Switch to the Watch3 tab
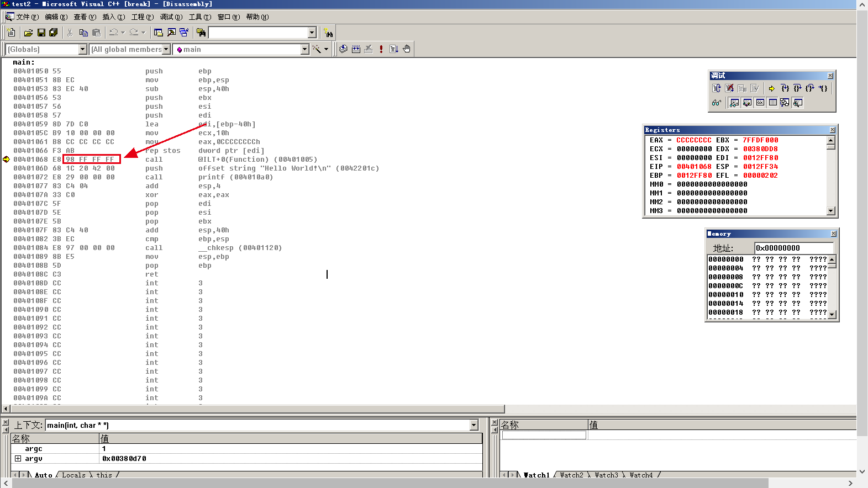 [607, 475]
